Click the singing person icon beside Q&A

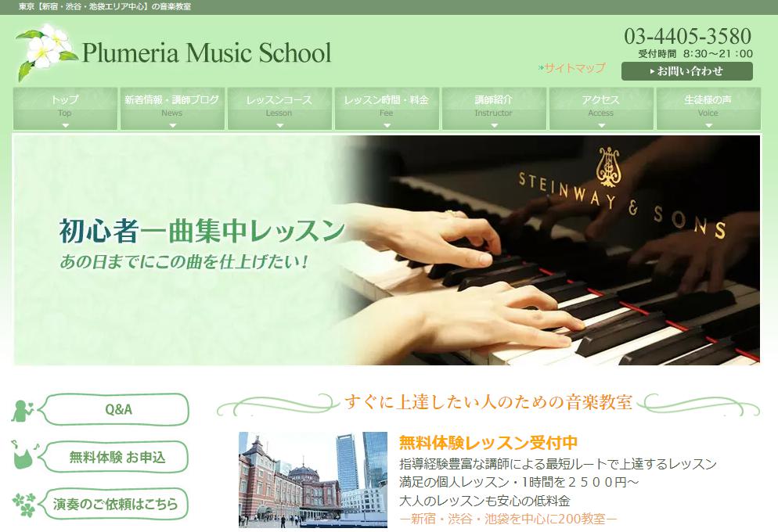(23, 410)
